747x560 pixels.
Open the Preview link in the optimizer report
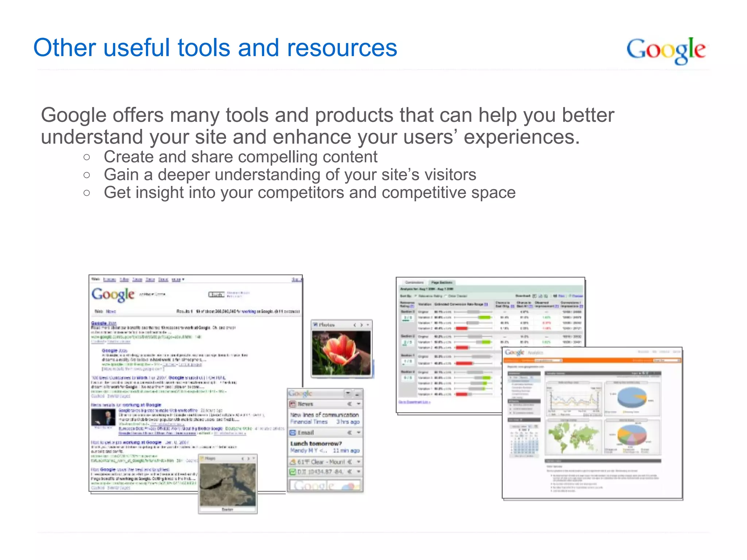click(577, 296)
